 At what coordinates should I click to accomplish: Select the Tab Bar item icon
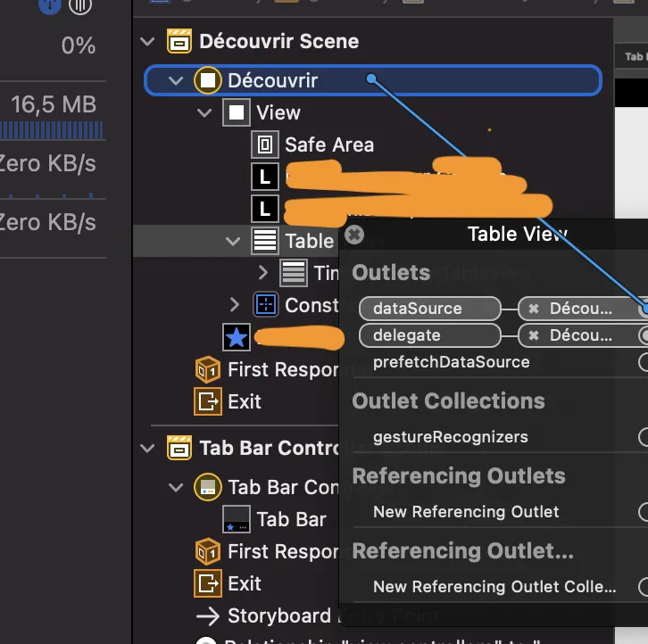pyautogui.click(x=237, y=519)
